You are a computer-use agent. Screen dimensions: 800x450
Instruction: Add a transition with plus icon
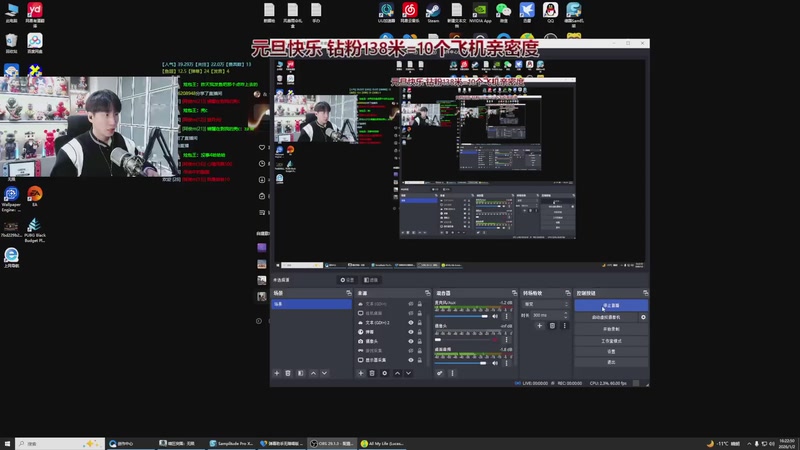pyautogui.click(x=539, y=326)
